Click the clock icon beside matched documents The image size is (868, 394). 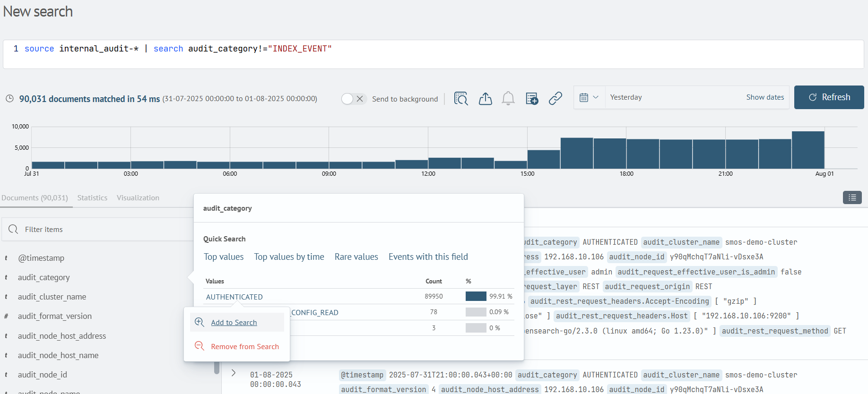coord(9,99)
